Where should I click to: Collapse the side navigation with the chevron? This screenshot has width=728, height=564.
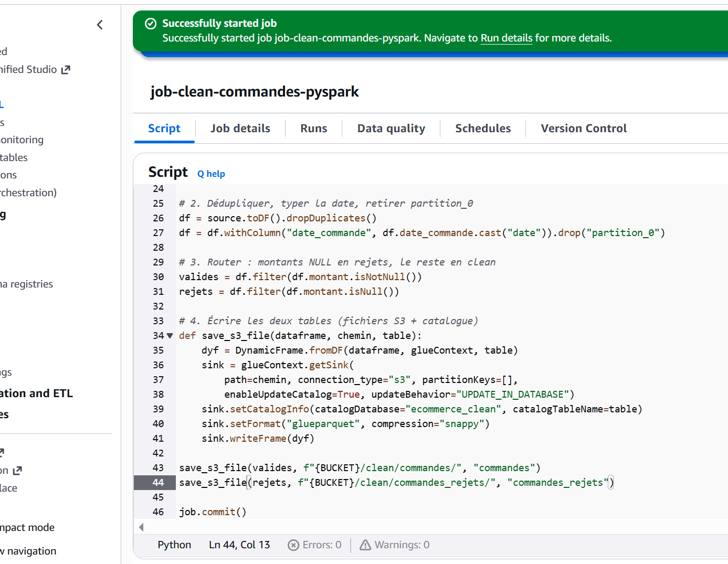[x=100, y=25]
